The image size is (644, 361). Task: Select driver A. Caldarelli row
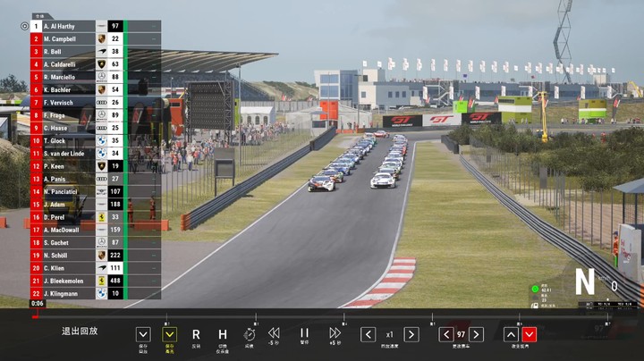click(x=96, y=64)
